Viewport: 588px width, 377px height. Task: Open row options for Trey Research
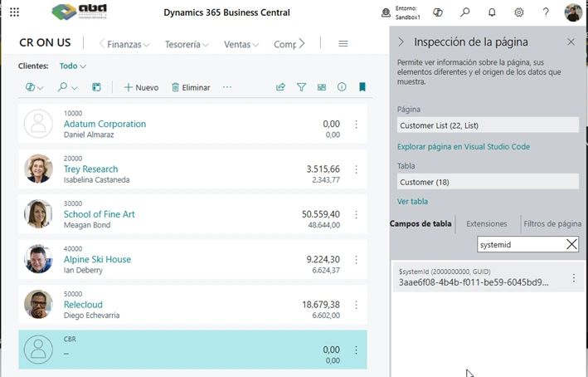(356, 169)
